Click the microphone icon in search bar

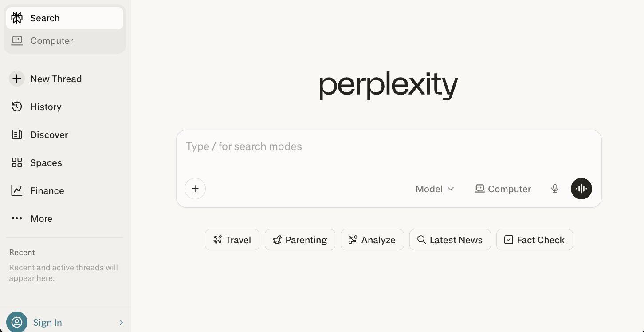click(554, 189)
